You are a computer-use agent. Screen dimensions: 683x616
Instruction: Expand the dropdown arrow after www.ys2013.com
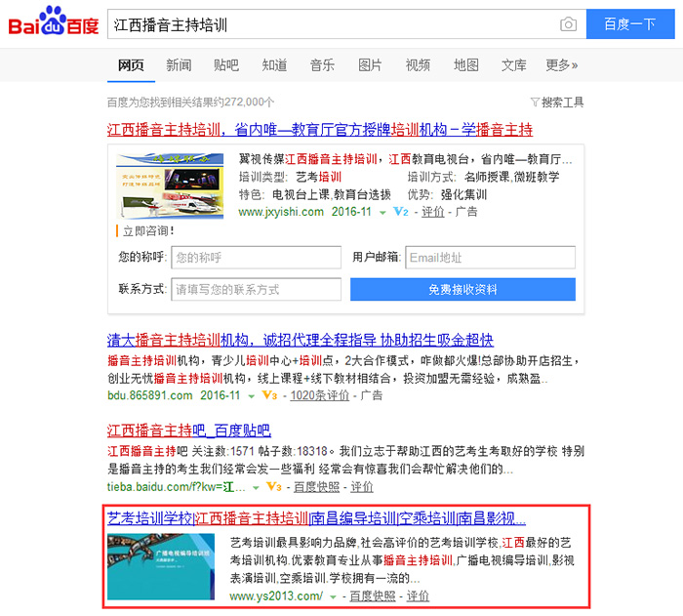(x=334, y=596)
